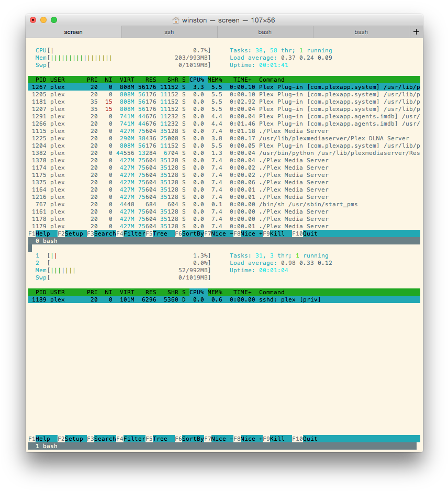Select process row with PID 1207
The height and width of the screenshot is (491, 448).
224,109
